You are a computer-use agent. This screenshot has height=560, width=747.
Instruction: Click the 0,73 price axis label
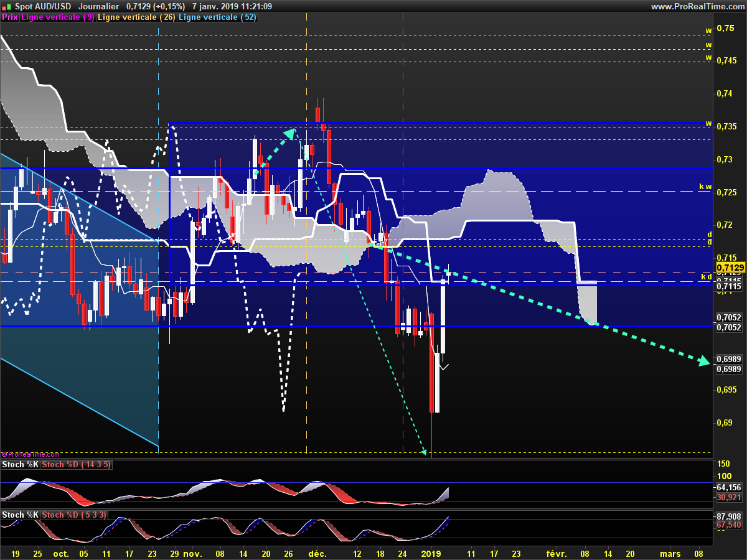pos(725,160)
